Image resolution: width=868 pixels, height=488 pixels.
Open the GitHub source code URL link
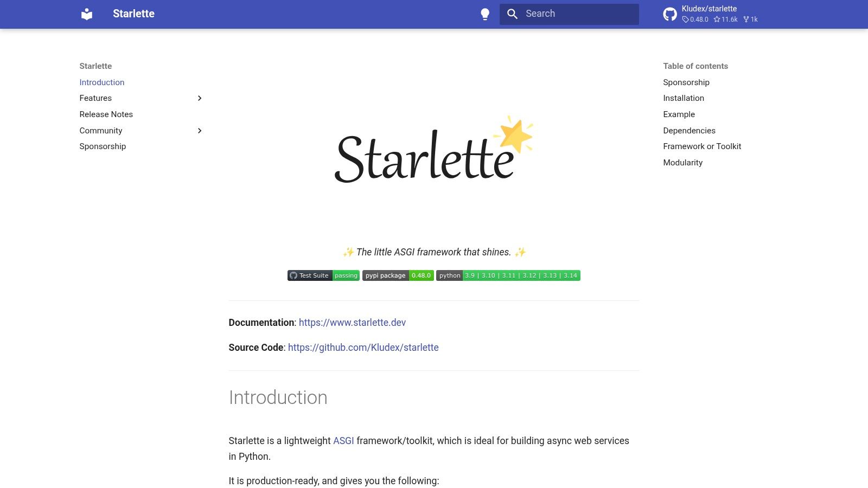(x=363, y=348)
